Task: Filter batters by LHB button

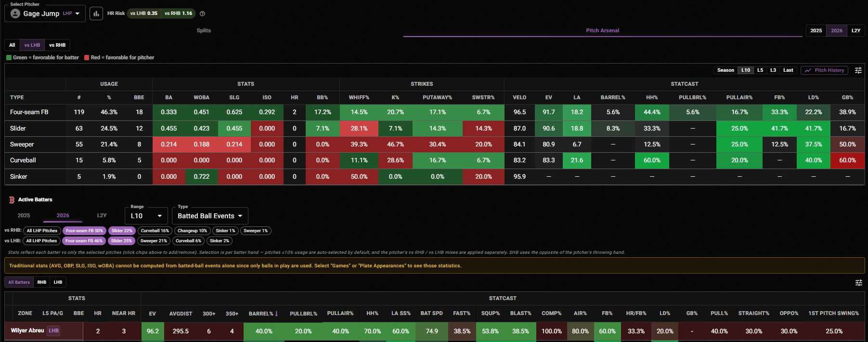Action: 58,282
